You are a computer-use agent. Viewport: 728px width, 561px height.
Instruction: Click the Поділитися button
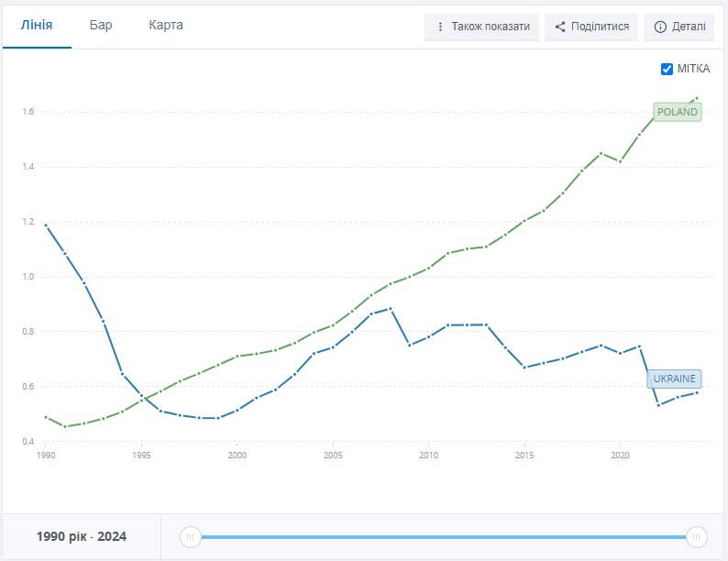tap(591, 27)
